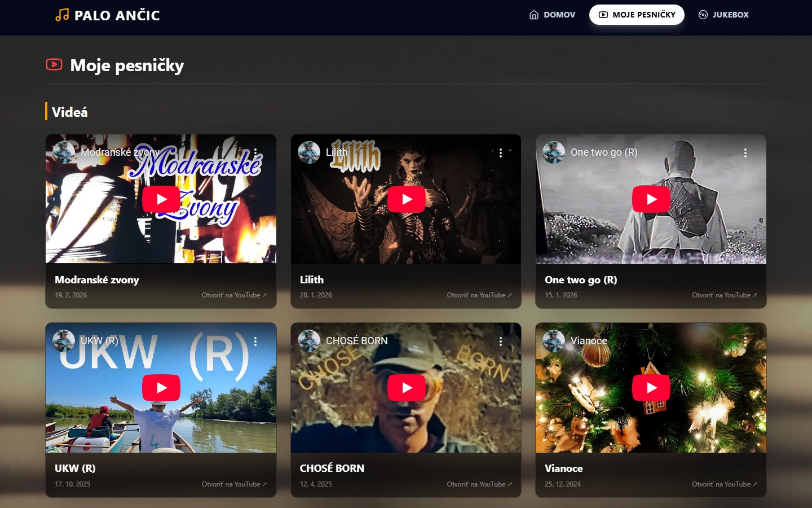Play the Lilith video
The width and height of the screenshot is (812, 508).
click(x=406, y=199)
